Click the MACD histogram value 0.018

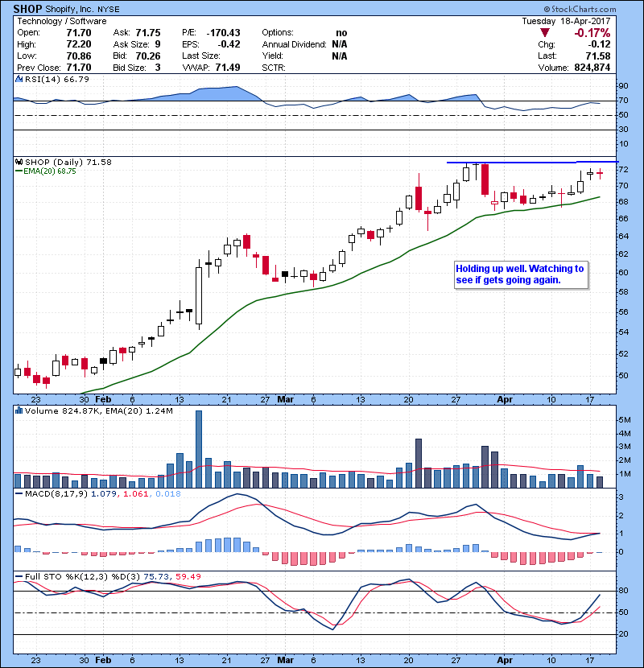[x=168, y=494]
